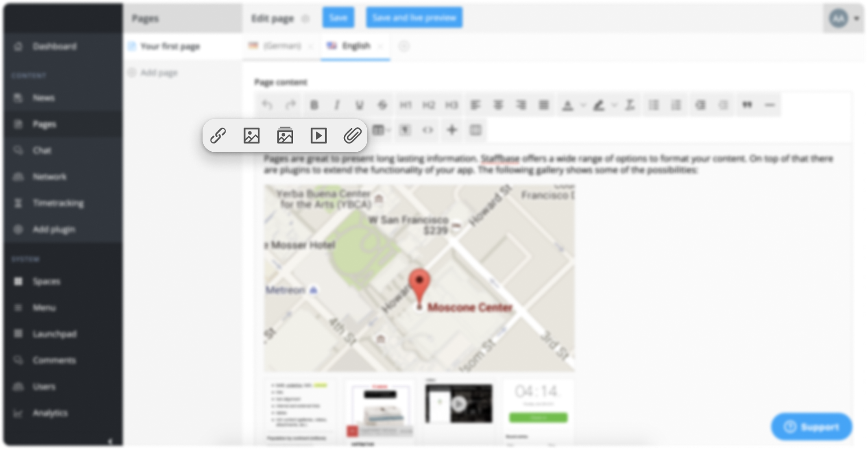This screenshot has width=868, height=449.
Task: Apply H1 heading style
Action: pyautogui.click(x=406, y=105)
